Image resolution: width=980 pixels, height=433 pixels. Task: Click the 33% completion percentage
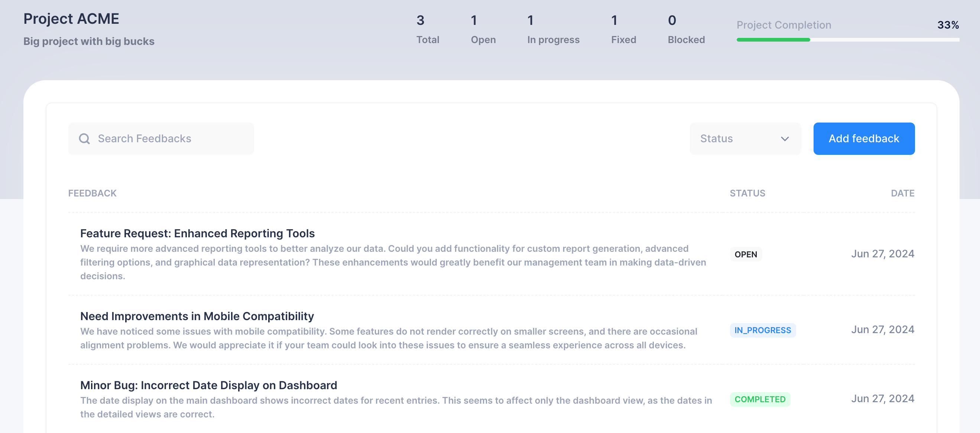coord(948,25)
